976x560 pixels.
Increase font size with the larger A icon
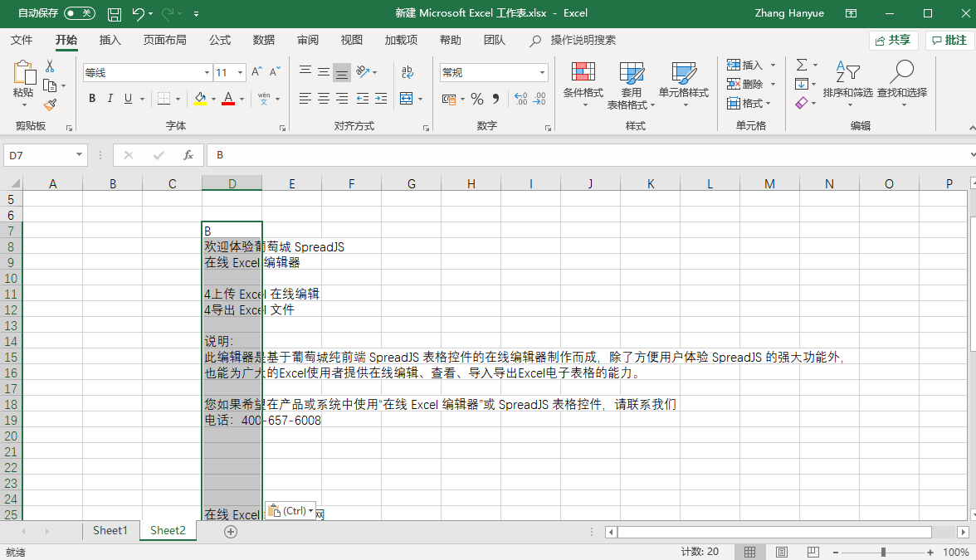coord(256,72)
